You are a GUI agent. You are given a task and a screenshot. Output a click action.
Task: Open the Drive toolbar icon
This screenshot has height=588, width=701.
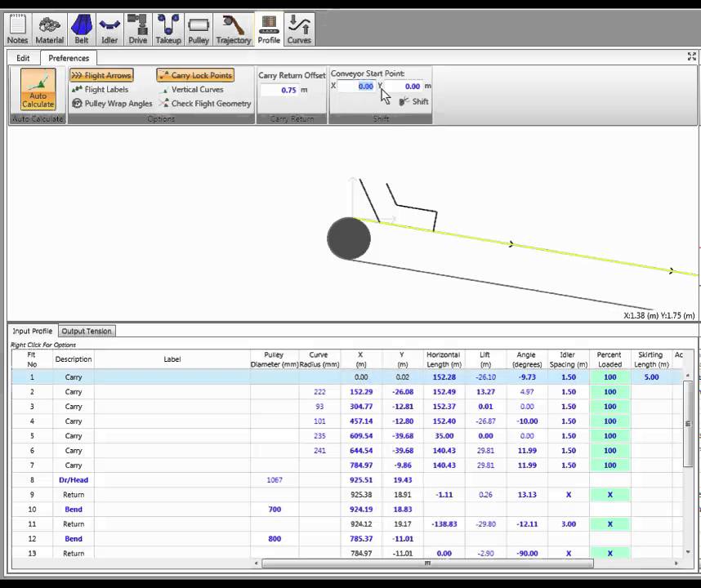[x=138, y=29]
